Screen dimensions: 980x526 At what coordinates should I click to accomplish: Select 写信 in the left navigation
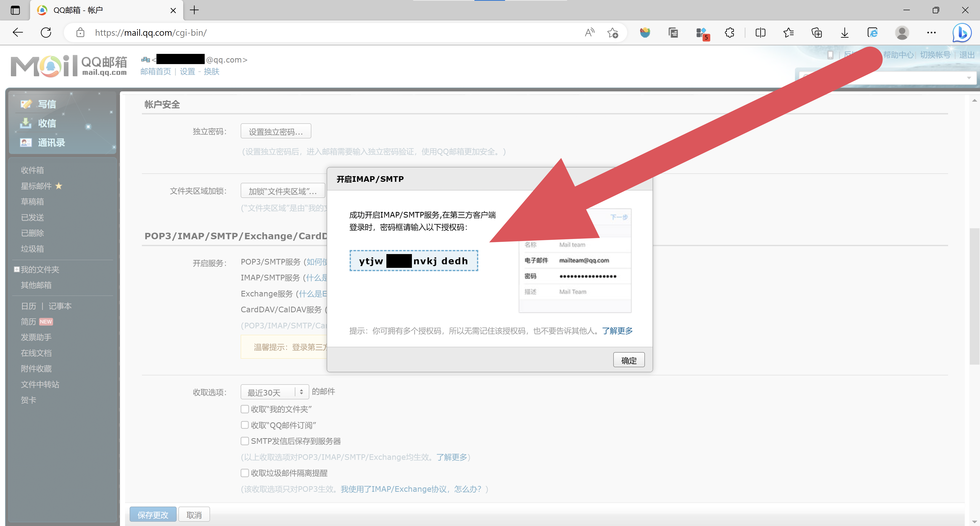click(x=47, y=104)
